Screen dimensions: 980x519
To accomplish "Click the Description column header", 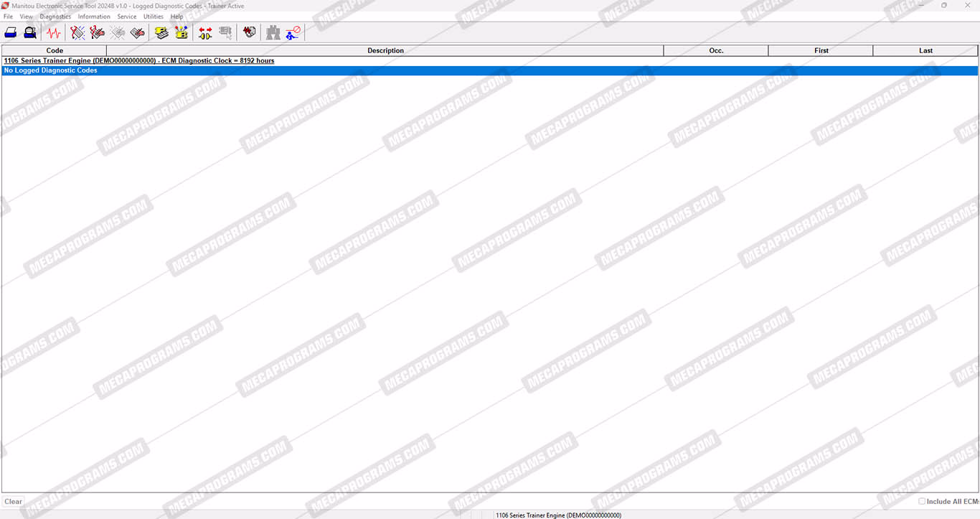I will 385,51.
